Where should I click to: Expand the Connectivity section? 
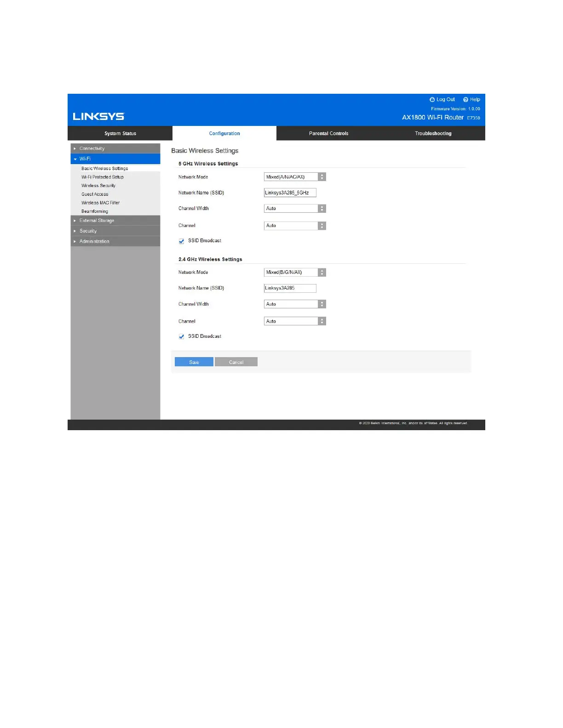point(115,148)
